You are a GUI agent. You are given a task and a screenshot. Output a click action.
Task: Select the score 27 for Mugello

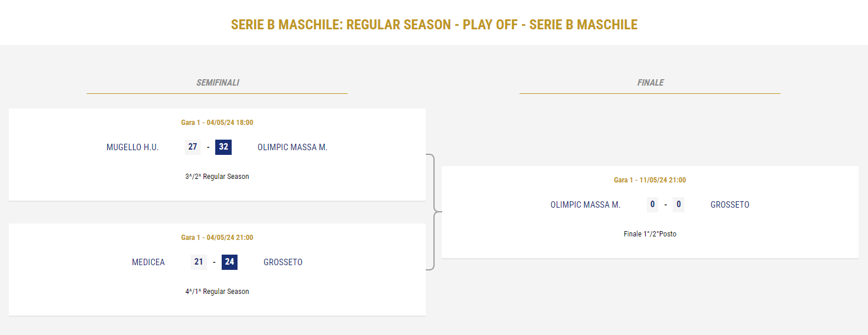tap(192, 147)
